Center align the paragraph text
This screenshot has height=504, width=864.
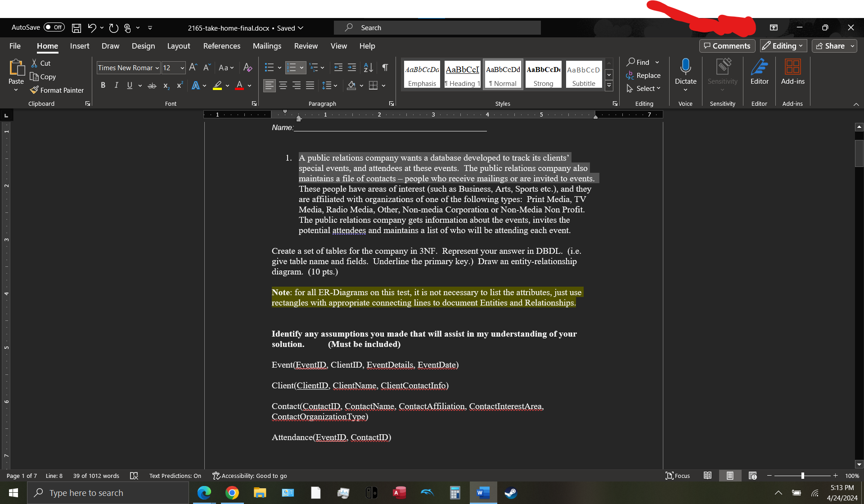click(283, 85)
